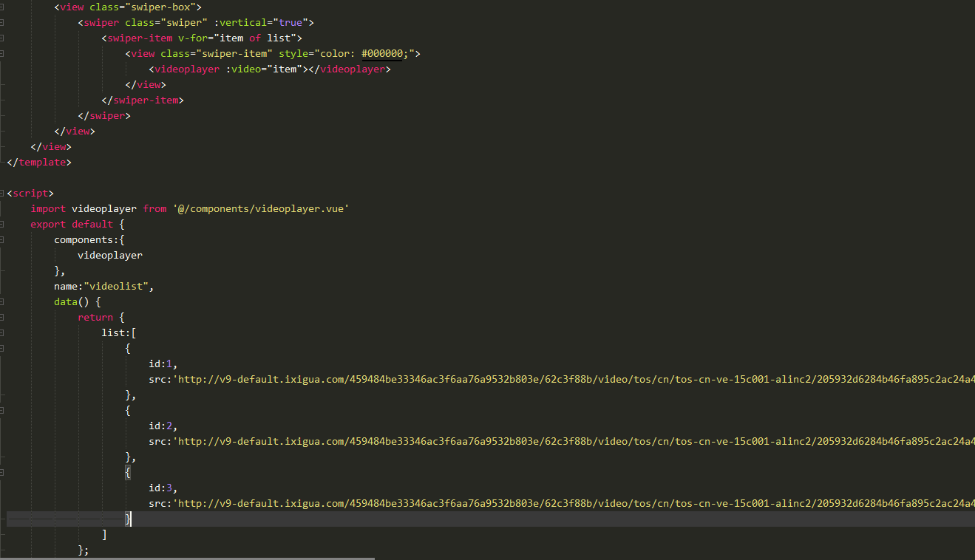Collapse the swiper class="swiper" tag fold
Image resolution: width=975 pixels, height=560 pixels.
(2, 23)
